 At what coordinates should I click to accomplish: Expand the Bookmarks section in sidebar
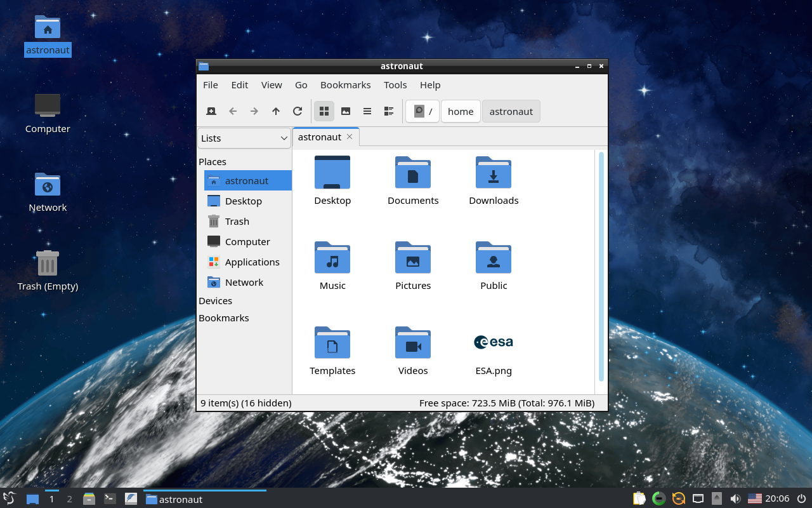click(x=224, y=318)
